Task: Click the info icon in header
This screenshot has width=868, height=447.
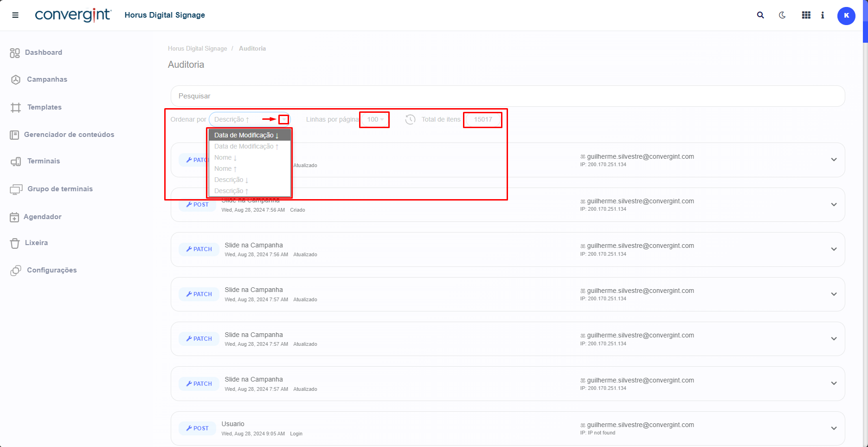Action: tap(823, 15)
